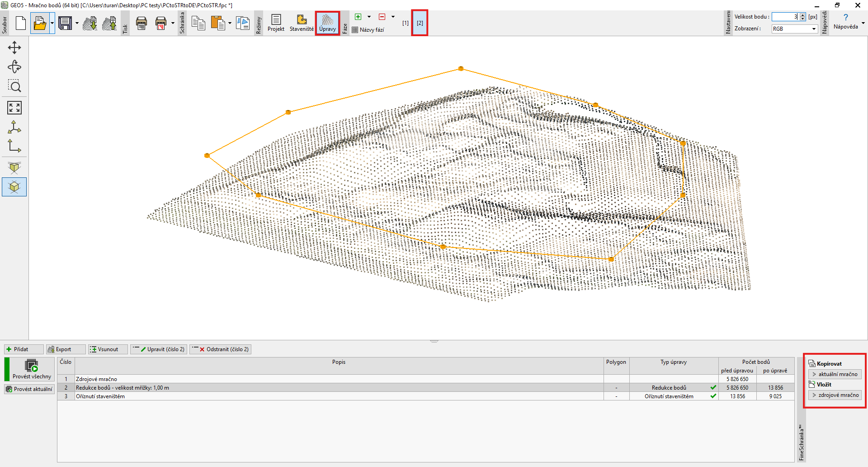The image size is (868, 467).
Task: Toggle the Názvy fází display
Action: [x=368, y=30]
